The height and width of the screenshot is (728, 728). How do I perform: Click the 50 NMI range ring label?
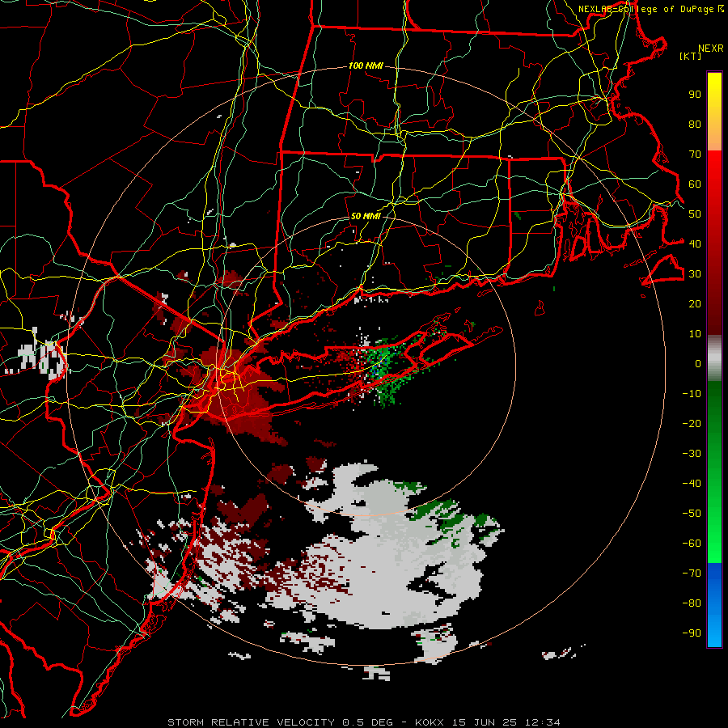366,216
